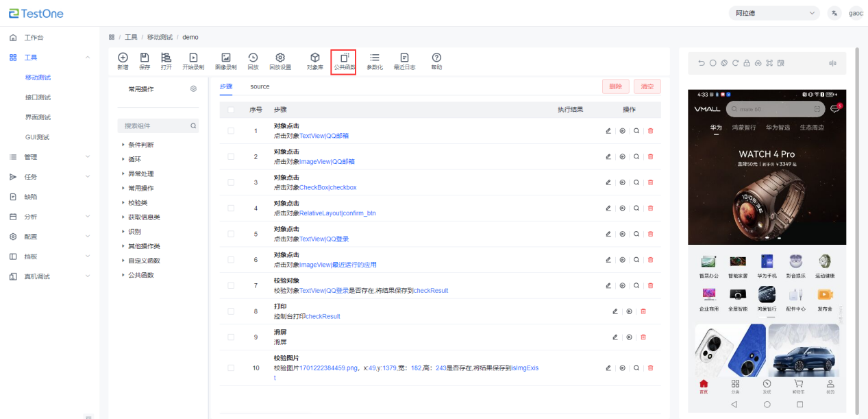The width and height of the screenshot is (868, 419).
Task: Open 接口测试 in the left sidebar
Action: click(x=38, y=97)
